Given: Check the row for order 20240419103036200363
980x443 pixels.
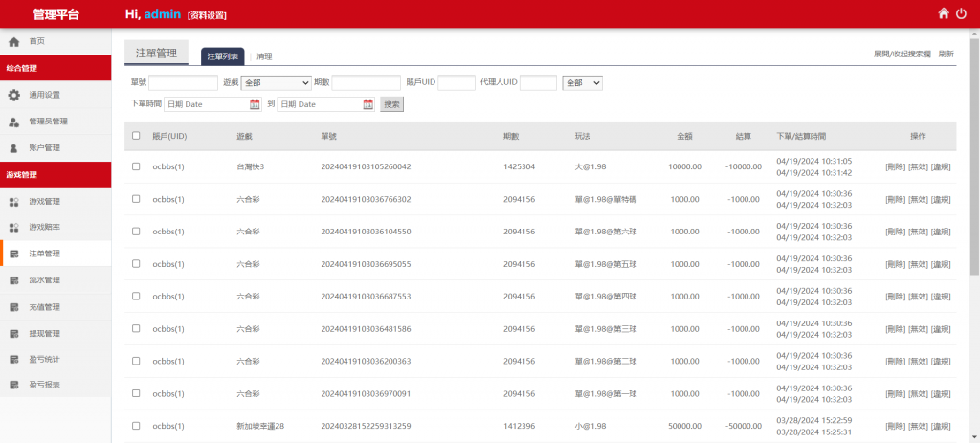Looking at the screenshot, I should point(136,361).
